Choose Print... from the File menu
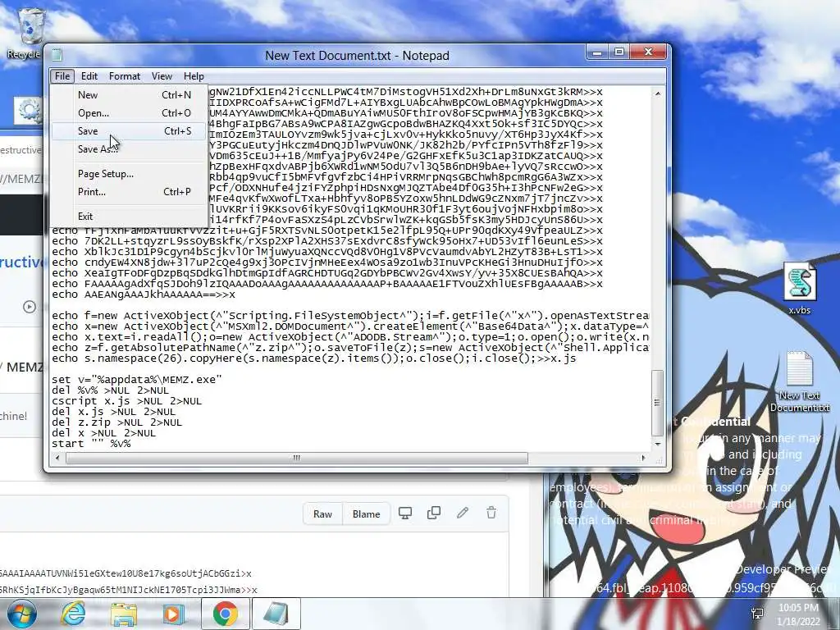Viewport: 840px width, 630px height. click(x=129, y=191)
